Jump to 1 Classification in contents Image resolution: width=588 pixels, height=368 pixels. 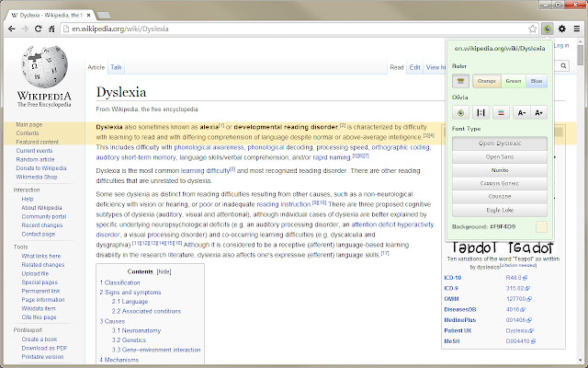click(120, 282)
